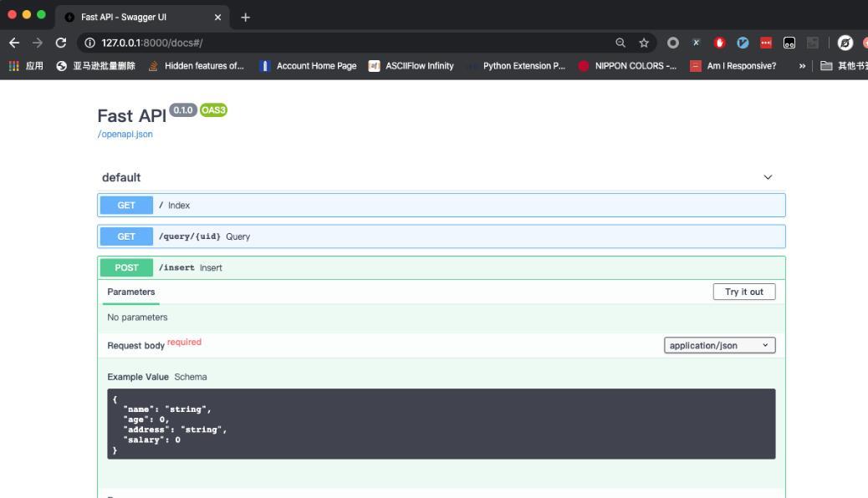868x498 pixels.
Task: Open Account Home Page bookmark
Action: [309, 66]
